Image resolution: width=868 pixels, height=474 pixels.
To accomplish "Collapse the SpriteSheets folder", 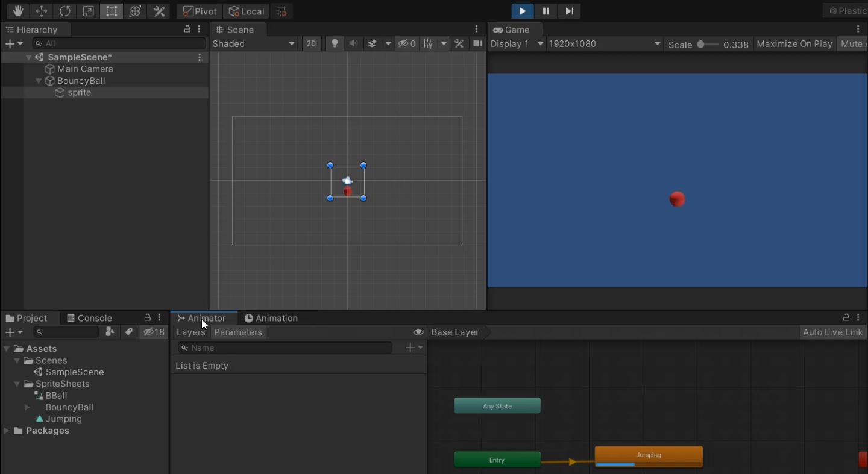I will click(x=17, y=384).
